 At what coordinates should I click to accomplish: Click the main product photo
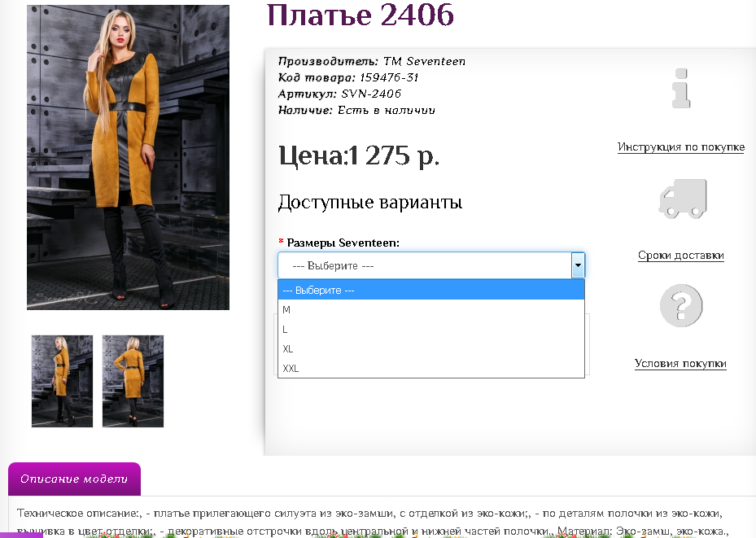(128, 156)
